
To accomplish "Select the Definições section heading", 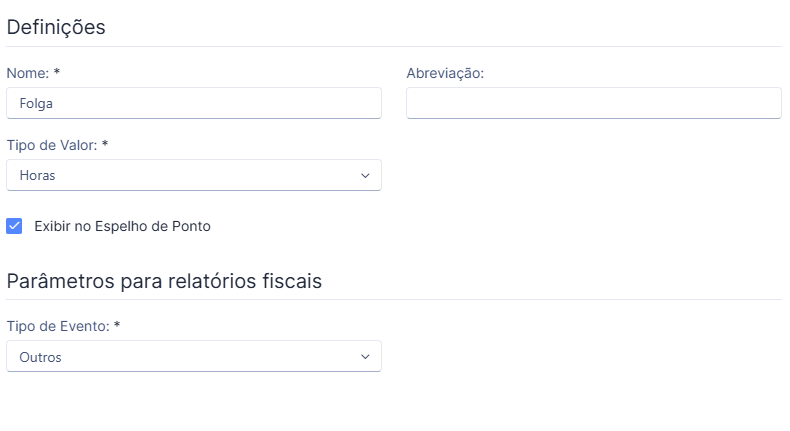I will point(56,27).
